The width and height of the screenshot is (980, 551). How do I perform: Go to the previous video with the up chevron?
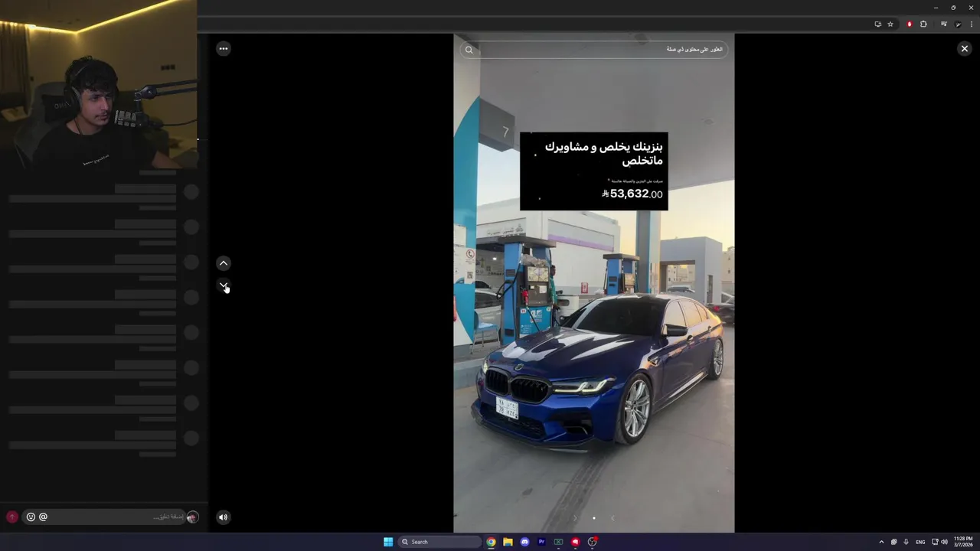pyautogui.click(x=223, y=263)
